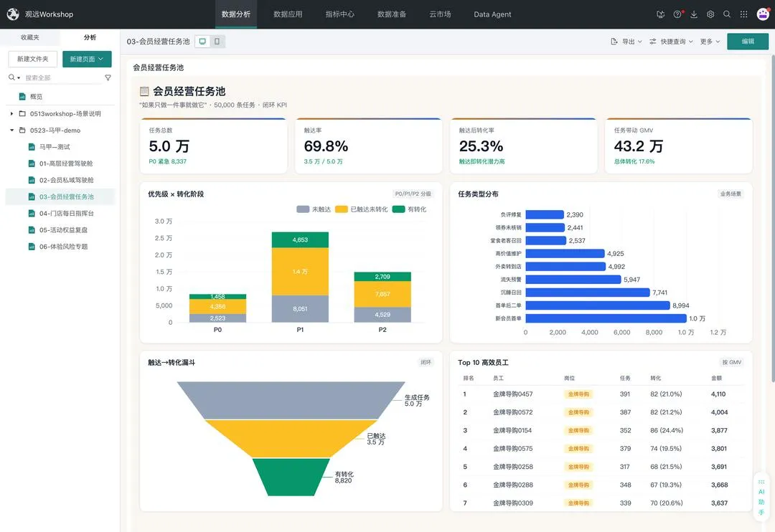This screenshot has width=775, height=532.
Task: Click the 任务带动 GMV 43.2 万 value
Action: tap(638, 146)
